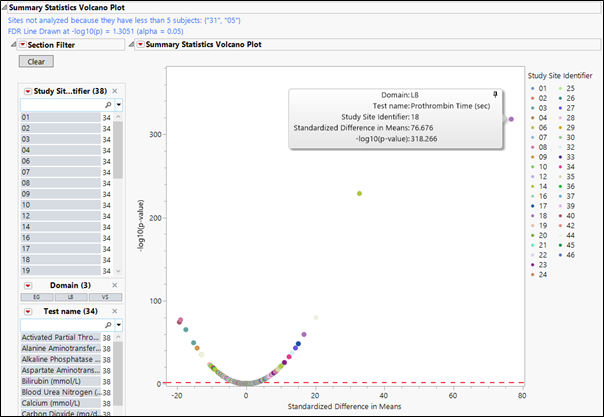
Task: Click the pin icon on the data tooltip
Action: coord(493,95)
